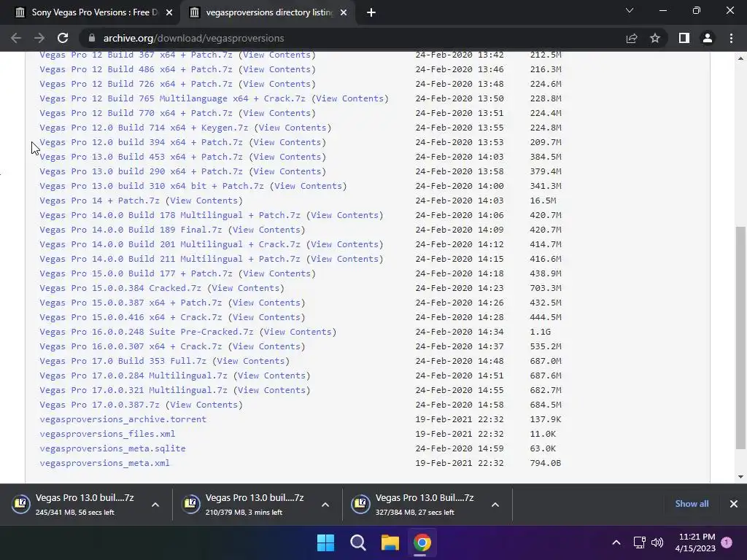Download Vegas Pro 17.0 Build 353 Full.7z
Viewport: 747px width, 560px height.
(x=123, y=361)
